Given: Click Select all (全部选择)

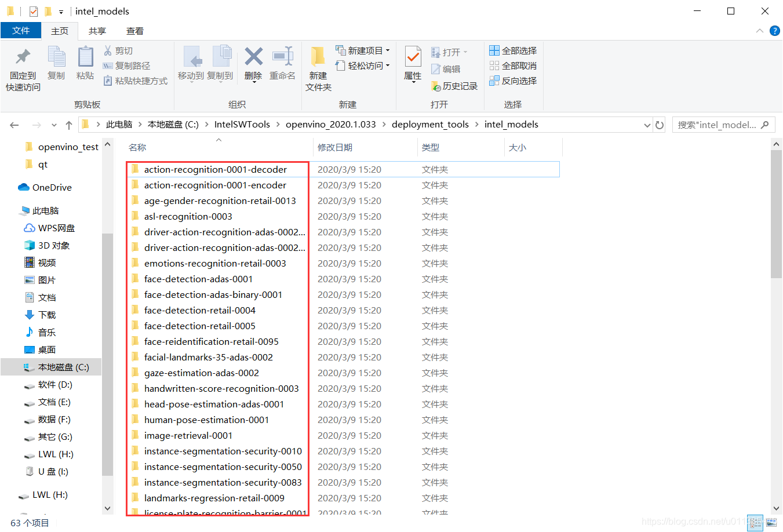Looking at the screenshot, I should click(513, 51).
